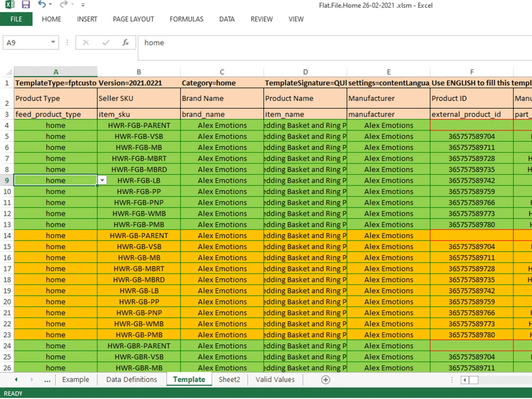Switch to the INSERT ribbon tab
532x399 pixels.
coord(87,19)
